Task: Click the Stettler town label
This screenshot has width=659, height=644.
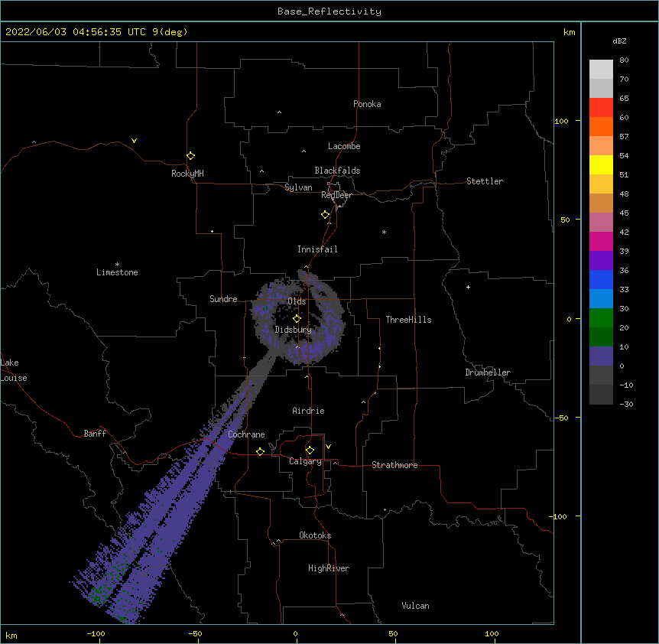Action: pyautogui.click(x=485, y=181)
